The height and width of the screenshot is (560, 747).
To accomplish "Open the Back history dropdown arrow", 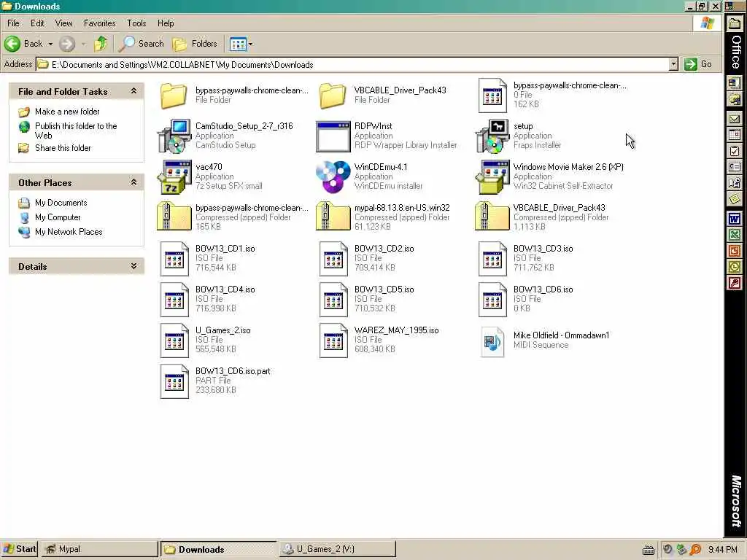I will (x=50, y=44).
